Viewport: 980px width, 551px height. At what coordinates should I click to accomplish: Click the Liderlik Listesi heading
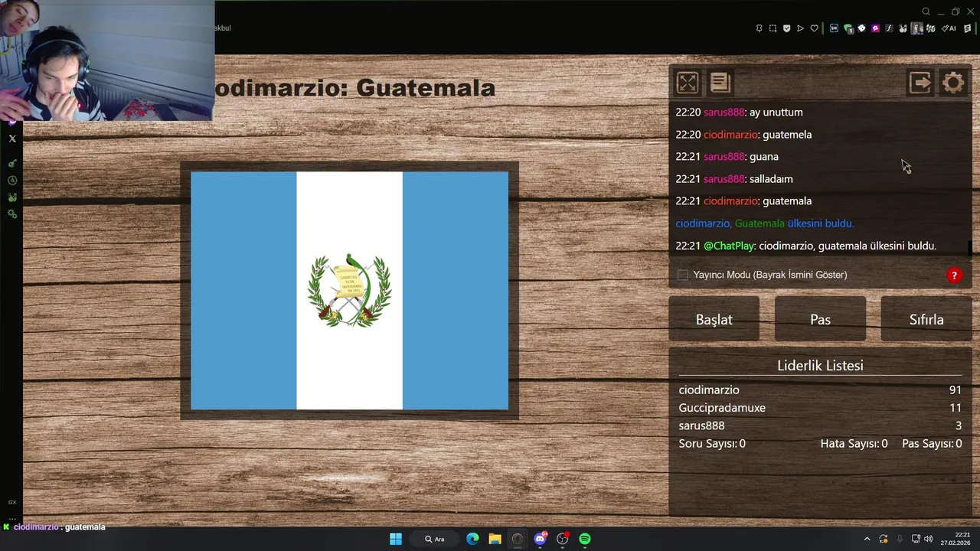coord(820,365)
